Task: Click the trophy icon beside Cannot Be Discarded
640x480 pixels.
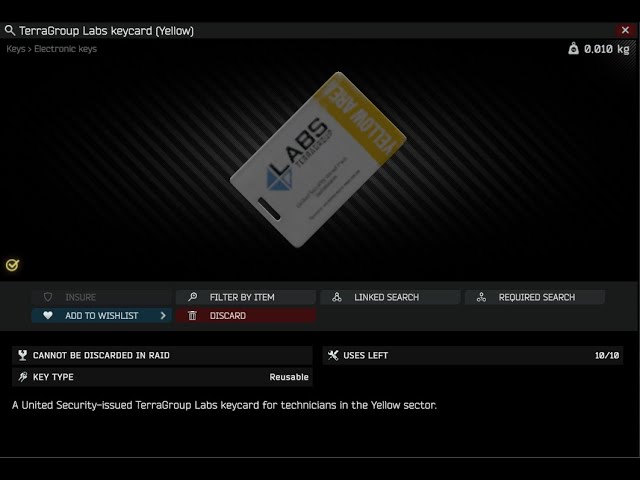Action: (x=22, y=355)
